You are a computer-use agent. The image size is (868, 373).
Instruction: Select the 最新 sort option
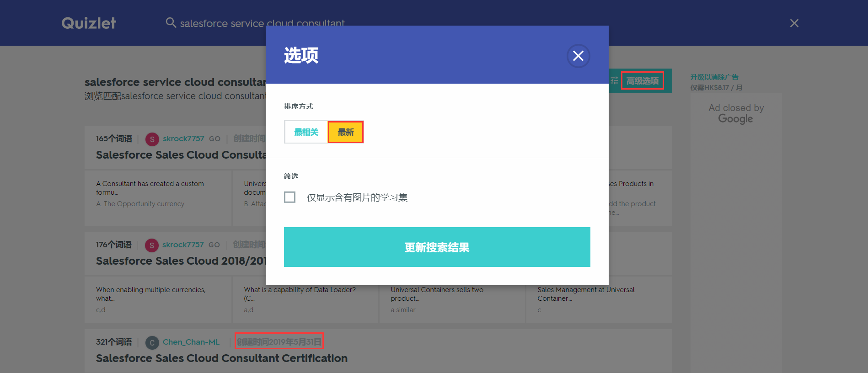click(346, 132)
